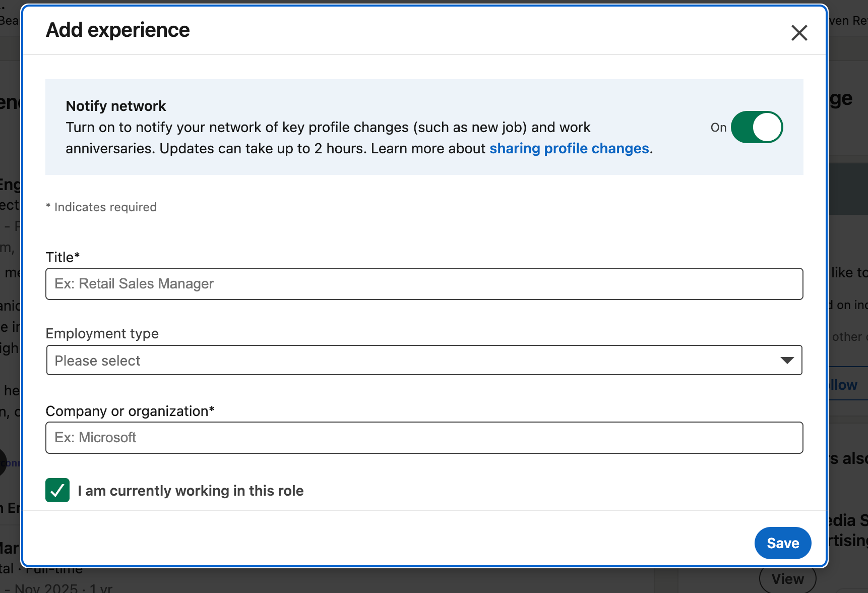The width and height of the screenshot is (868, 593).
Task: Click the "Employment type" field label
Action: tap(102, 334)
